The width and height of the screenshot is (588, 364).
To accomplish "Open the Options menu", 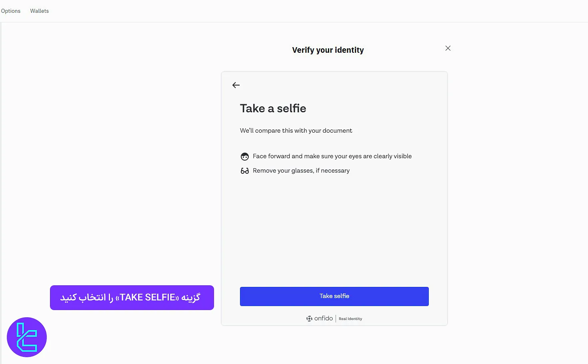I will (11, 11).
